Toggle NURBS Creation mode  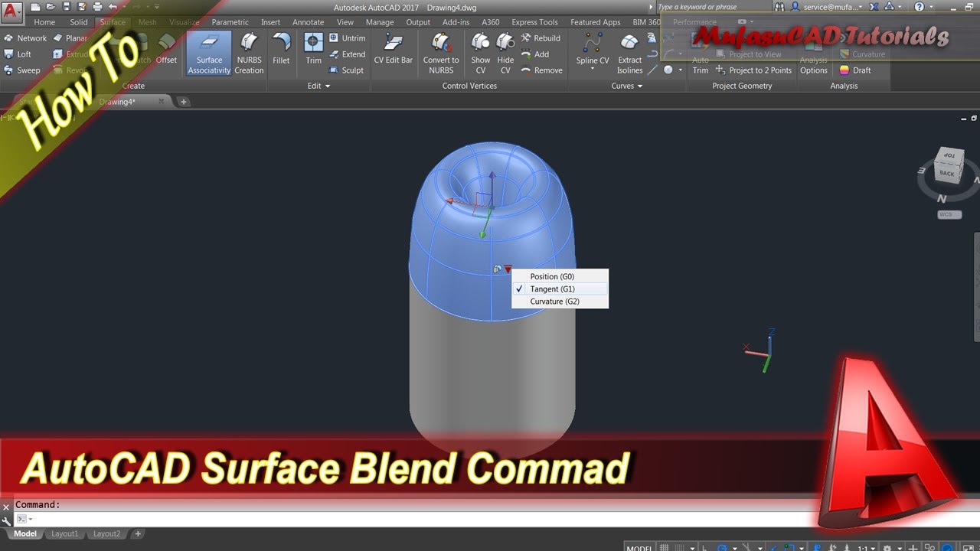pos(249,54)
